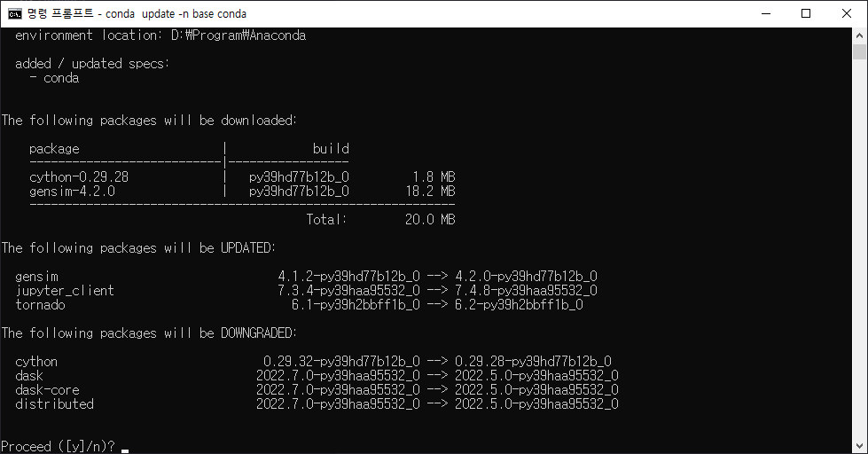Click the 'cython-0.29.28' package row

pos(242,177)
